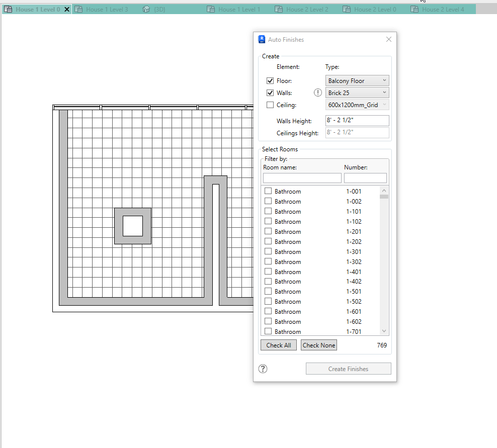Click the room count 769
This screenshot has width=497, height=448.
382,345
